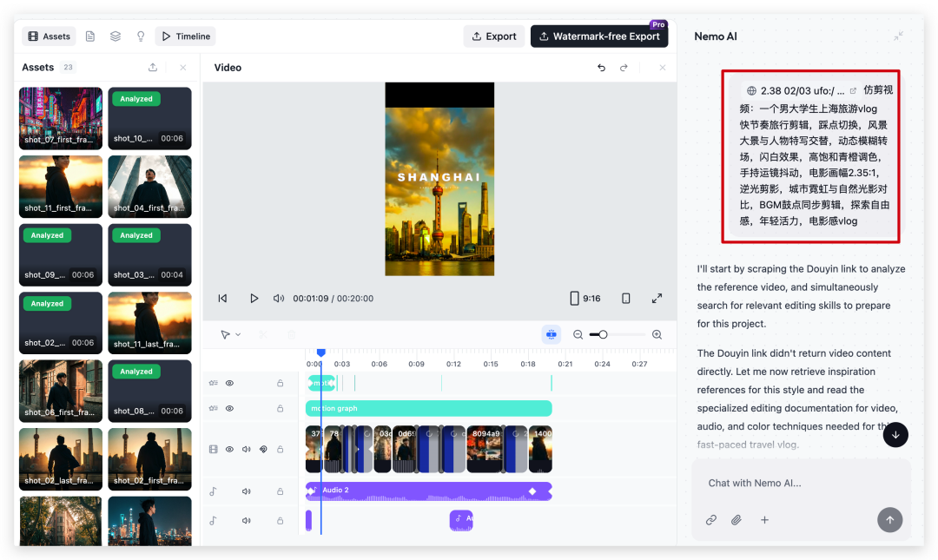Click the document icon beside Assets tab
Image resolution: width=938 pixels, height=560 pixels.
(90, 36)
